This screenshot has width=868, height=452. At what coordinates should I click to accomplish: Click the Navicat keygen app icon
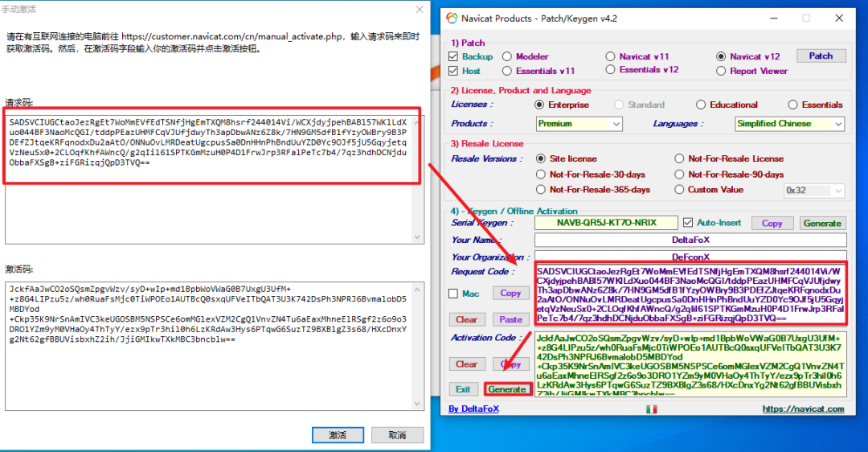[x=452, y=18]
